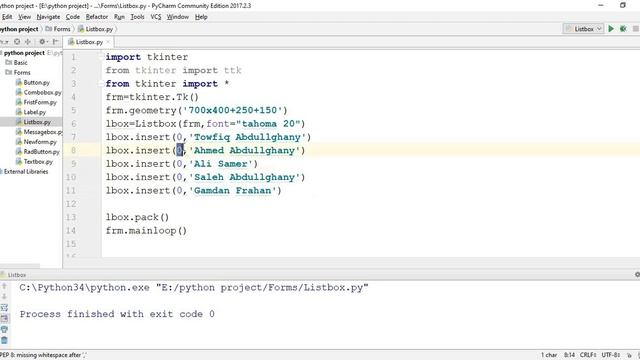This screenshot has width=640, height=360.
Task: Click fold marker at line 3
Action: (100, 83)
